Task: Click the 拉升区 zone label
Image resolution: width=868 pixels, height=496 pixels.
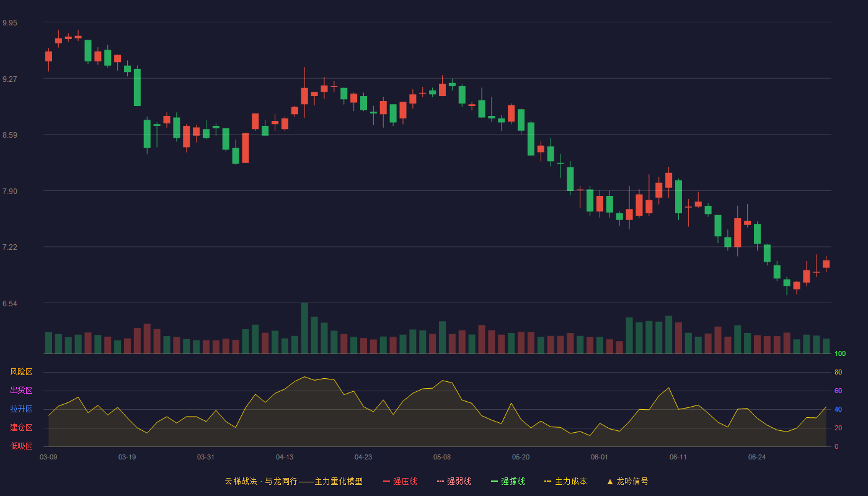Action: (21, 409)
